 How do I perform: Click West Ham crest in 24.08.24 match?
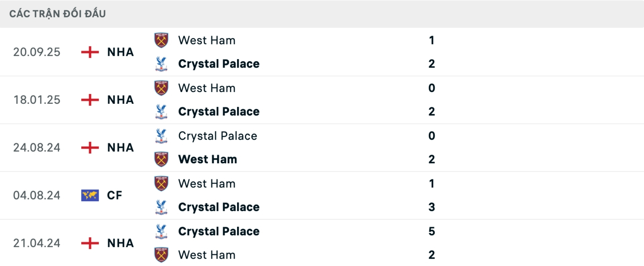[x=161, y=159]
